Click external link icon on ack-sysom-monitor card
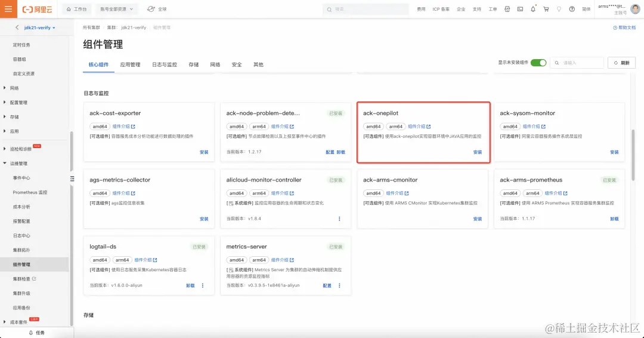The width and height of the screenshot is (644, 338). coord(543,127)
